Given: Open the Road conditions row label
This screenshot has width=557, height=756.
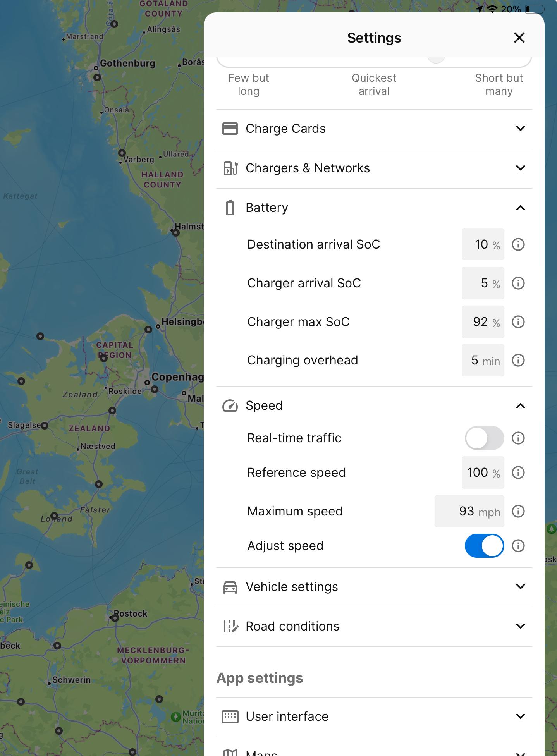Looking at the screenshot, I should (x=292, y=626).
